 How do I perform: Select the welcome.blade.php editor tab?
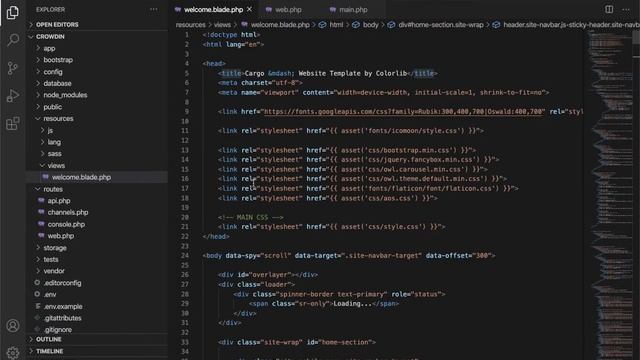(x=213, y=9)
